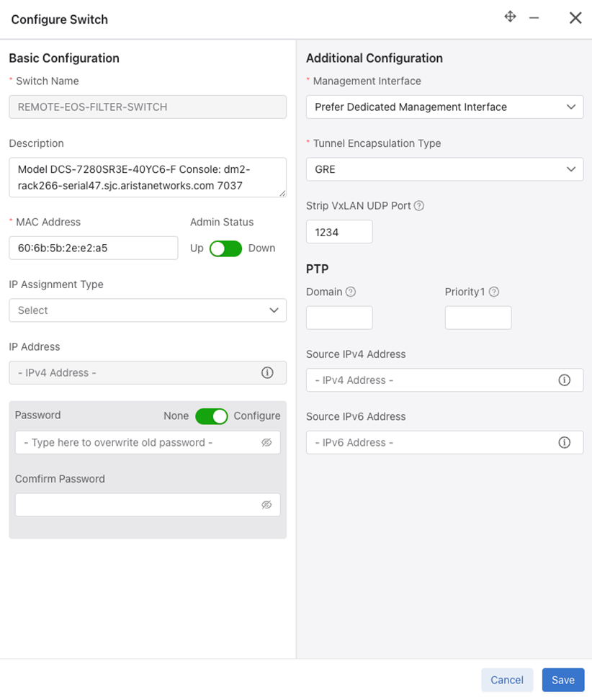The height and width of the screenshot is (700, 592).
Task: Click the move dialog crosshair icon
Action: pyautogui.click(x=511, y=17)
